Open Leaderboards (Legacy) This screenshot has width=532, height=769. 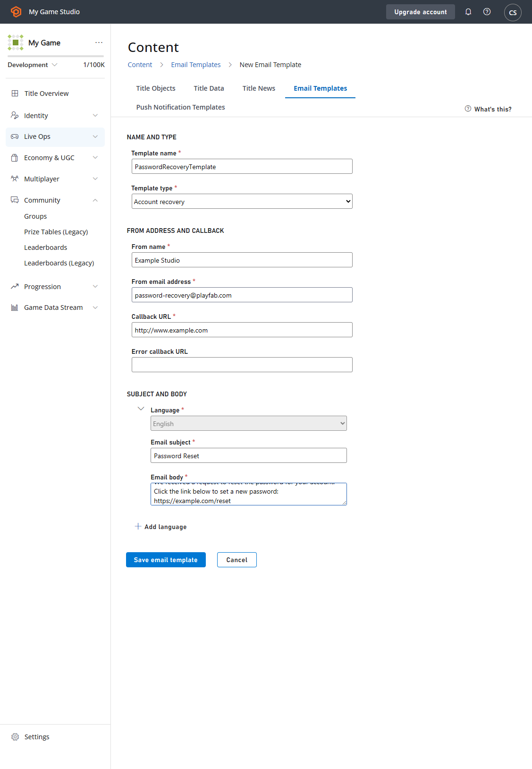coord(59,263)
